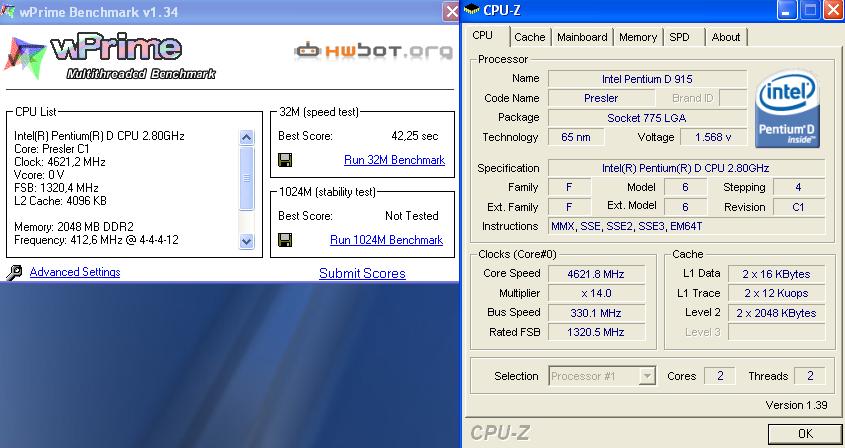The height and width of the screenshot is (448, 845).
Task: Click the Memory: 2048 MB DDR2 line
Action: coord(74,226)
